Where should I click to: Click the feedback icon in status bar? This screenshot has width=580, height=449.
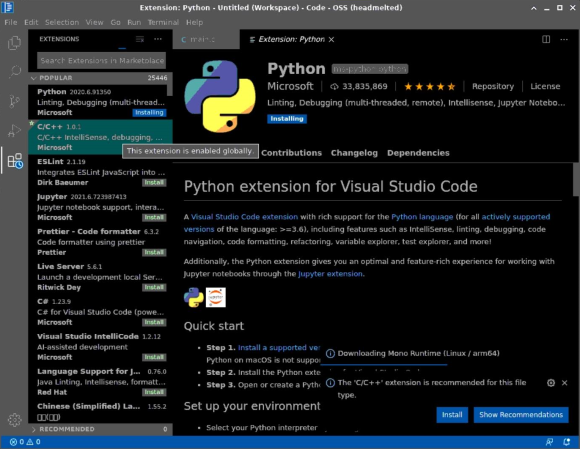[x=550, y=442]
